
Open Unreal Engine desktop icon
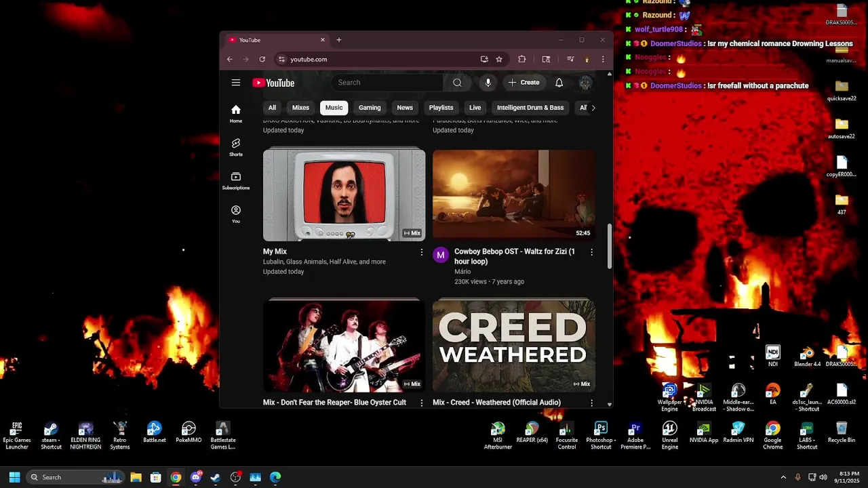point(670,436)
